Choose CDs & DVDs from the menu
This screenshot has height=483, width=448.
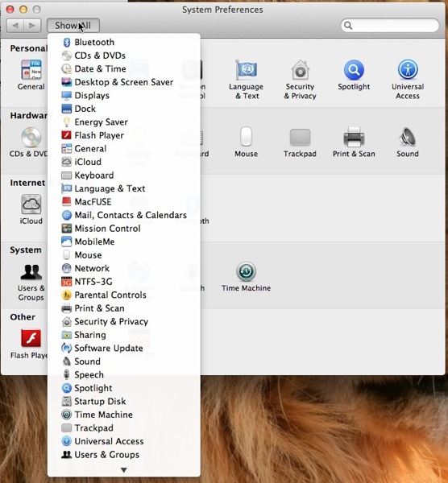(124, 56)
